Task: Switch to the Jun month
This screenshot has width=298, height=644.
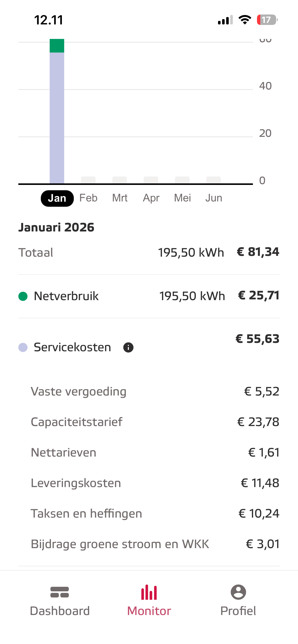Action: [x=214, y=198]
